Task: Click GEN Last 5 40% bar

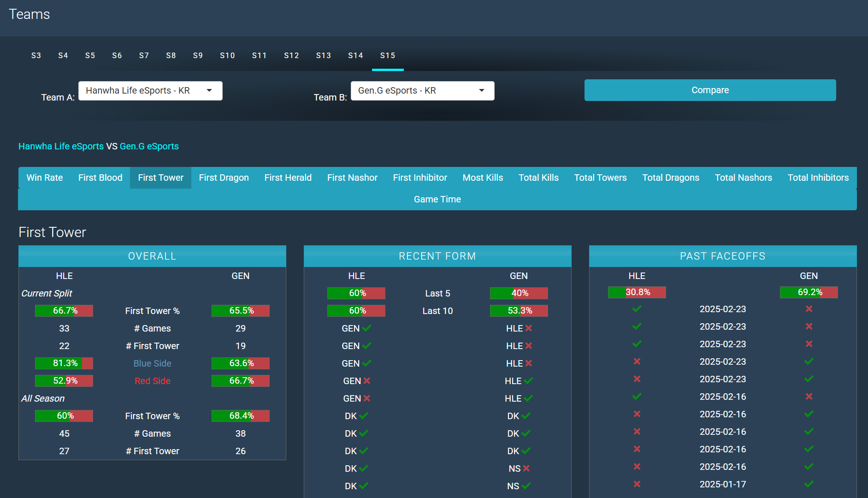Action: pos(519,293)
